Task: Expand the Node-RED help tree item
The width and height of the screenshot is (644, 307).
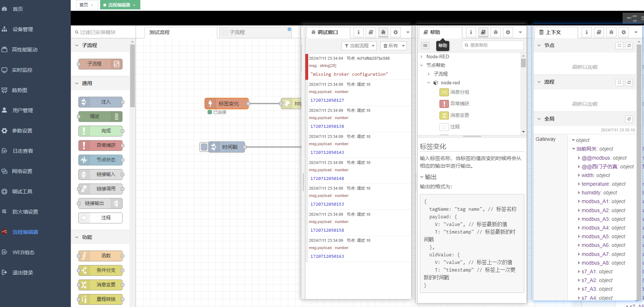Action: coord(422,56)
